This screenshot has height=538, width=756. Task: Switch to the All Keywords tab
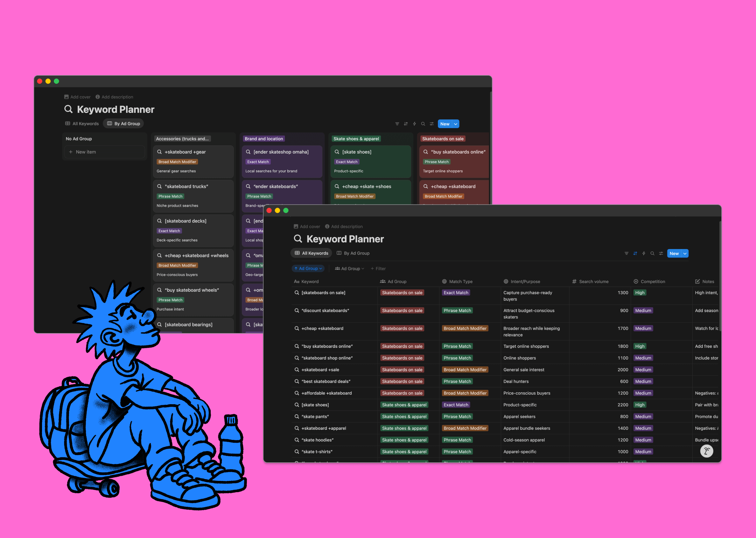[311, 253]
